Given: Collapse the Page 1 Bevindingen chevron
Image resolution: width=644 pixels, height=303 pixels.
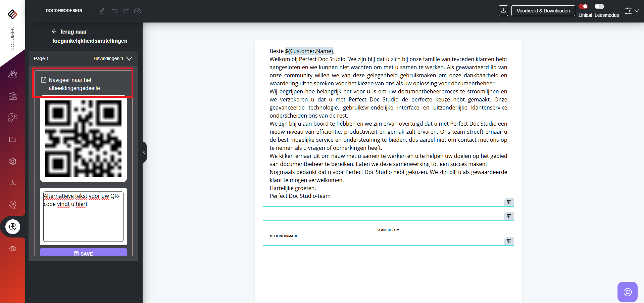Looking at the screenshot, I should (x=129, y=58).
